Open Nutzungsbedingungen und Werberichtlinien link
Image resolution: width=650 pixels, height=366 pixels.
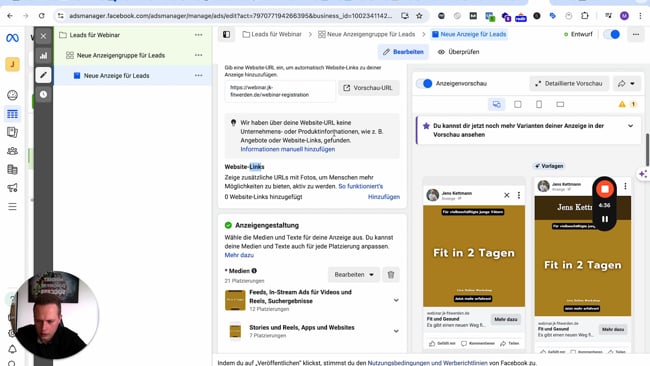pos(427,363)
